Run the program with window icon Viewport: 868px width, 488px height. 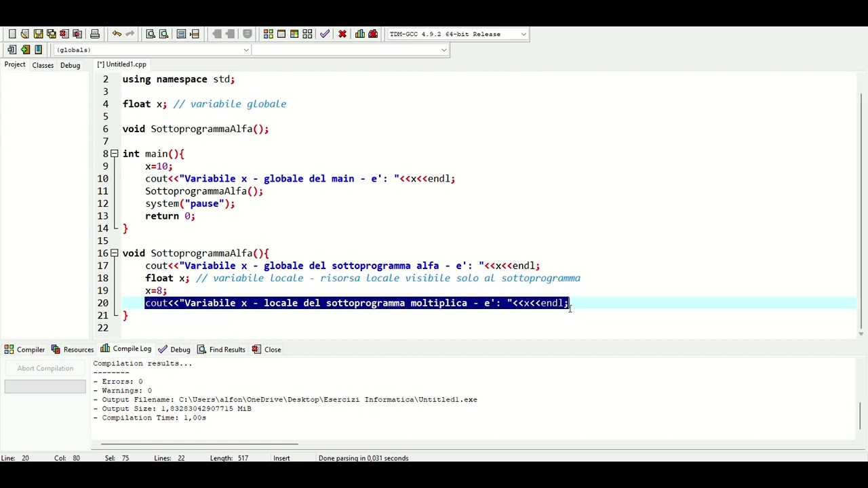click(281, 34)
